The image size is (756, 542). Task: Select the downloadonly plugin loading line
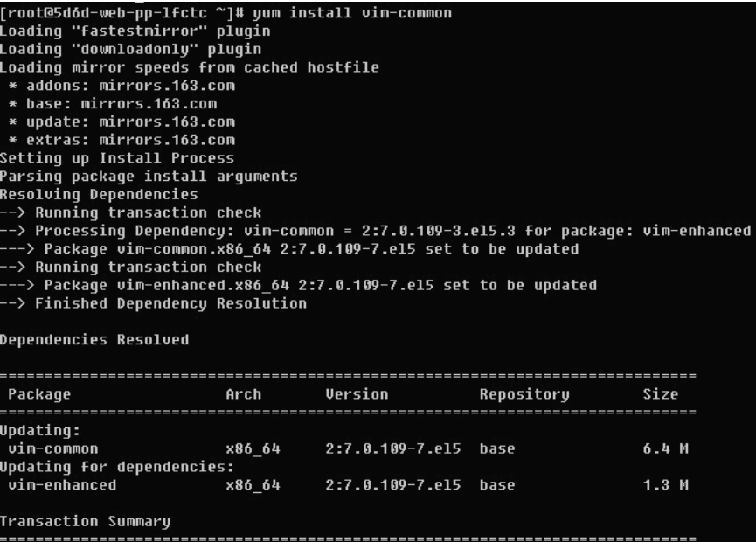pos(130,49)
